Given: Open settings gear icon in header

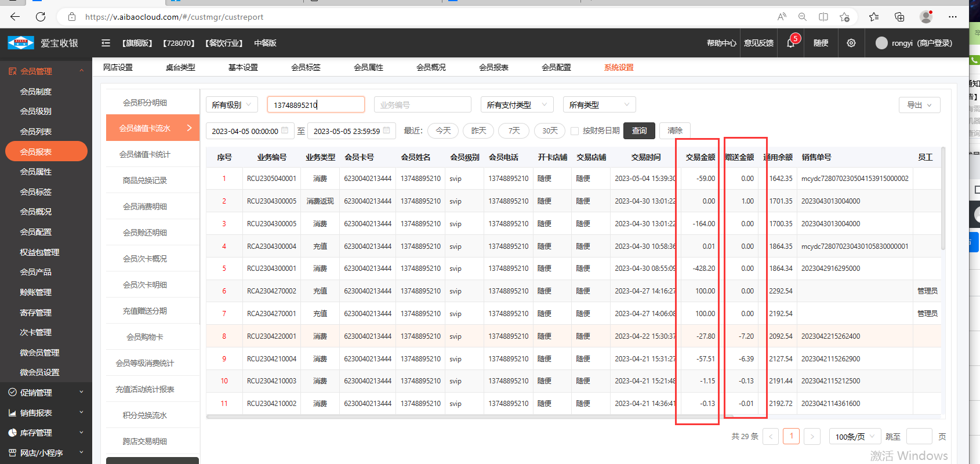Looking at the screenshot, I should tap(851, 43).
